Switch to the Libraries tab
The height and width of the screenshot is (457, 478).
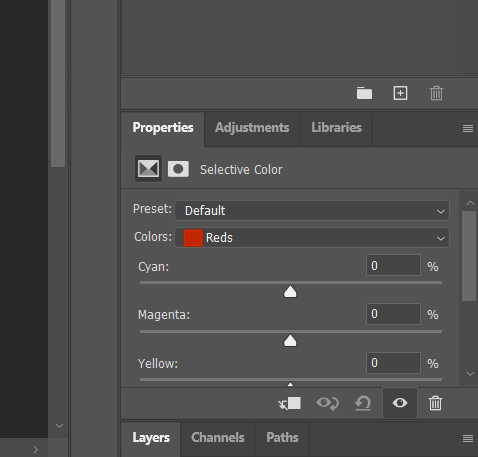point(336,128)
